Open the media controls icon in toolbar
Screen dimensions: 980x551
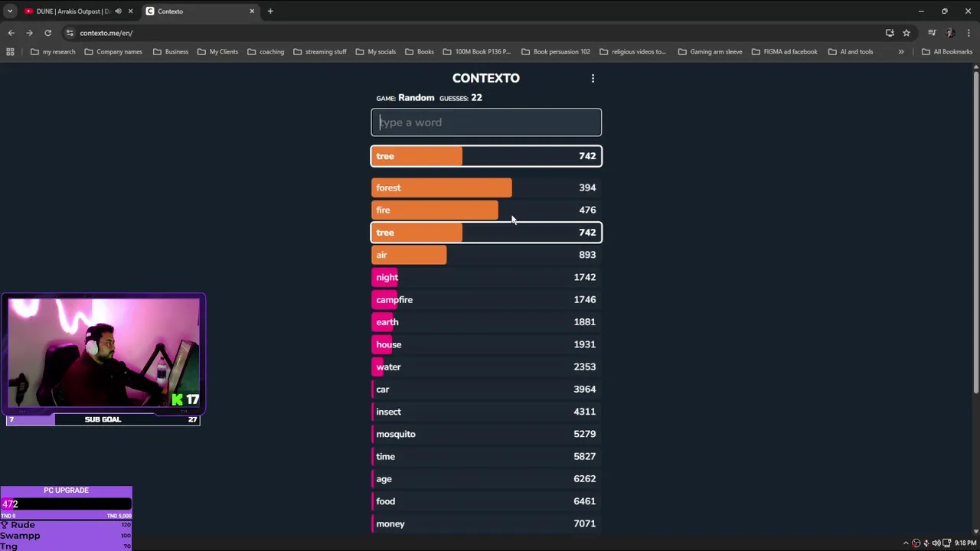(x=932, y=33)
